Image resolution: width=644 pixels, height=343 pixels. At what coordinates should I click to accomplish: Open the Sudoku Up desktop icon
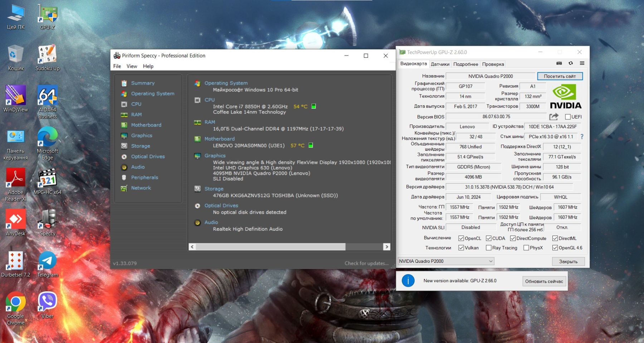pyautogui.click(x=48, y=58)
